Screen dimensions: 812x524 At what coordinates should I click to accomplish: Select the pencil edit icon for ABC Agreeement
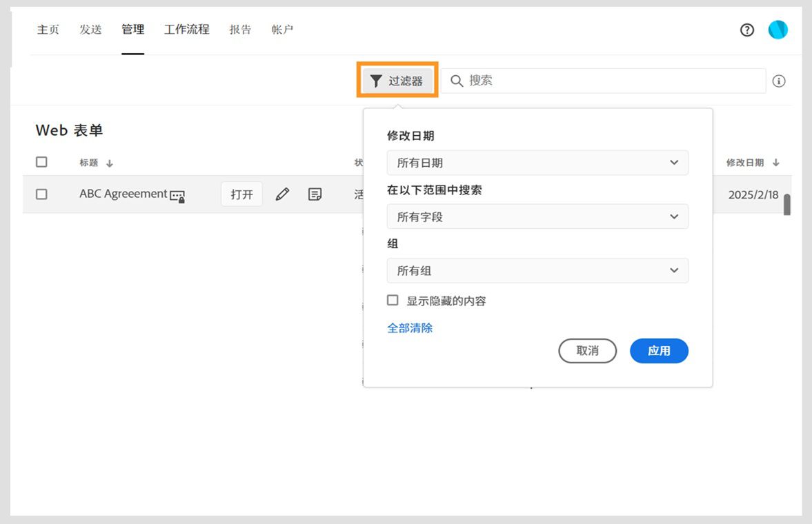281,194
